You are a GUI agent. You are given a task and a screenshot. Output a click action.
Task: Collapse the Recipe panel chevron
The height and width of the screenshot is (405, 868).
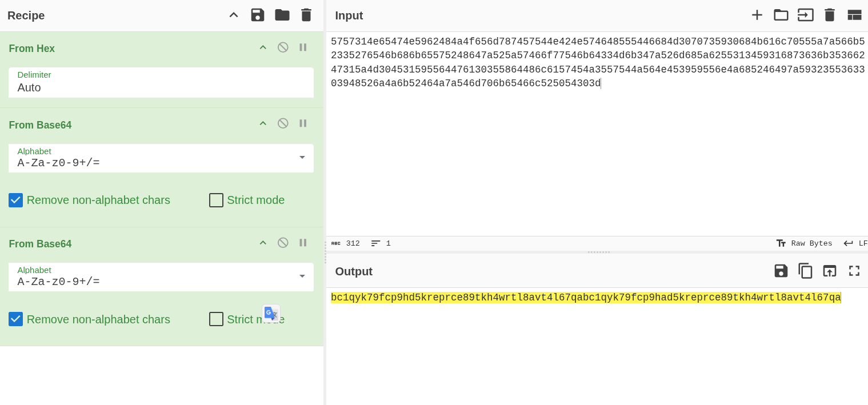[233, 15]
